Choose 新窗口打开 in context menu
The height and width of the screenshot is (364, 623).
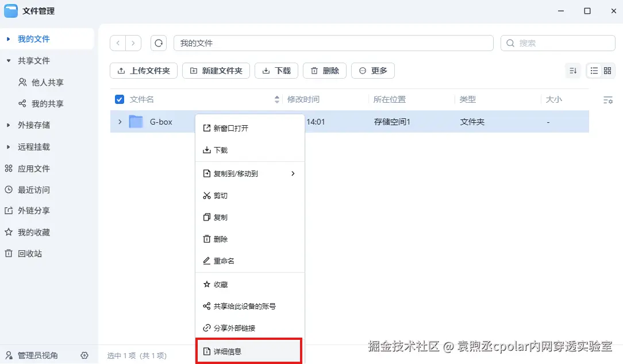click(250, 128)
